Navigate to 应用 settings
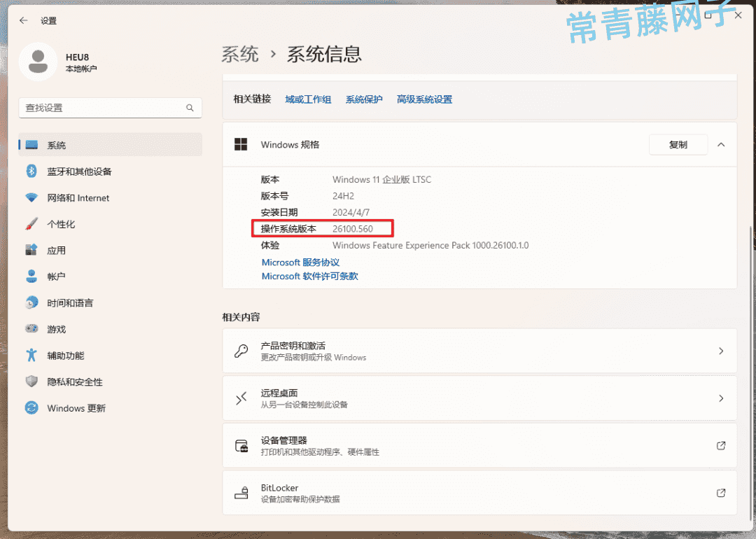 (111, 250)
